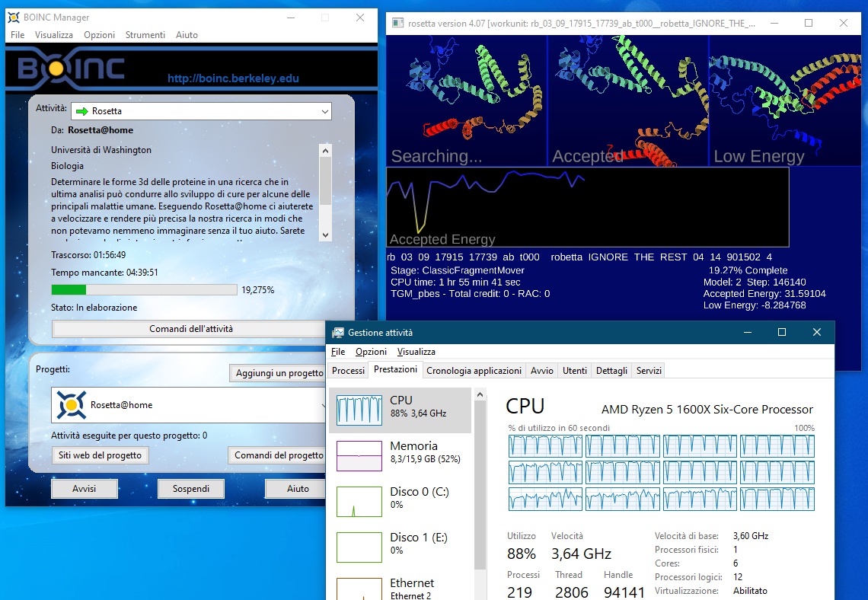Open Visualizza menu in Gestione attività
The height and width of the screenshot is (600, 868).
click(x=416, y=352)
